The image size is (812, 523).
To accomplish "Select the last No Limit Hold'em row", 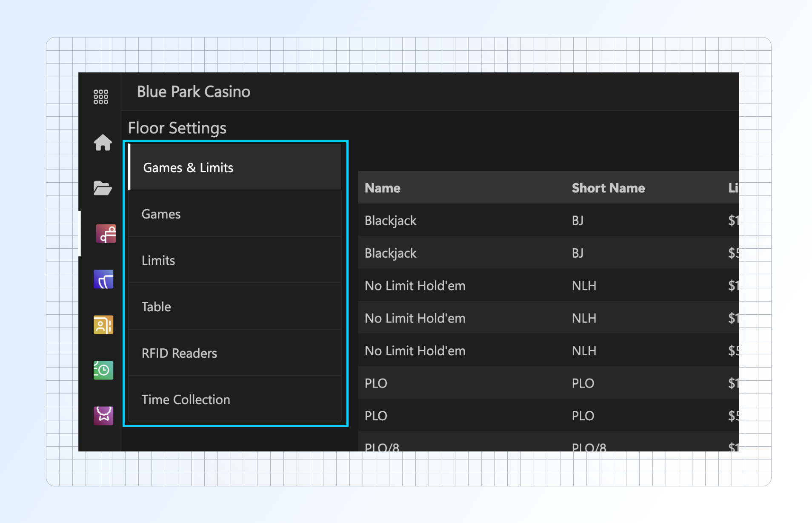I will coord(468,351).
